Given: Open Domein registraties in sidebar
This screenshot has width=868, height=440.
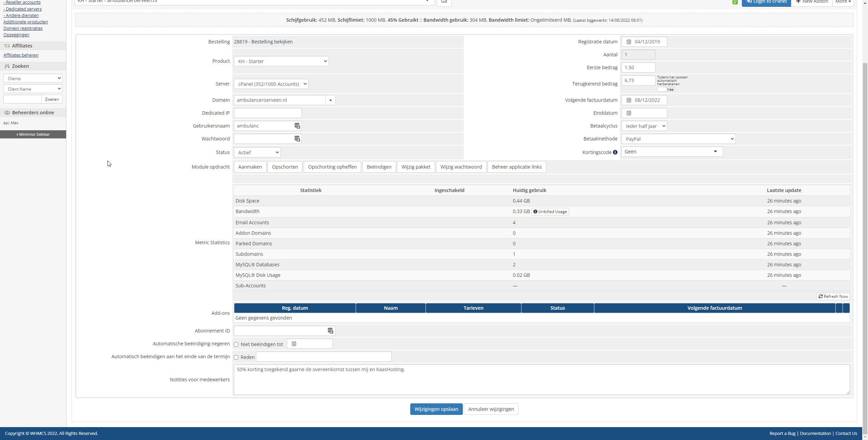Looking at the screenshot, I should point(23,28).
